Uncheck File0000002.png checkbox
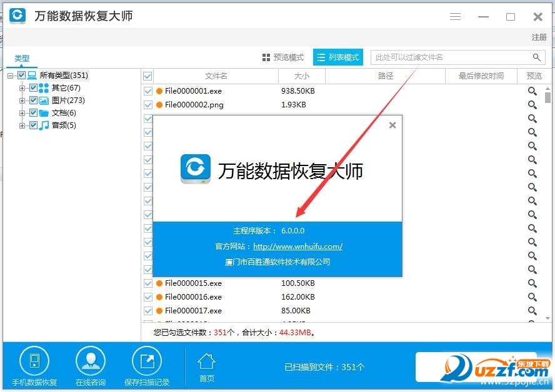 tap(148, 105)
